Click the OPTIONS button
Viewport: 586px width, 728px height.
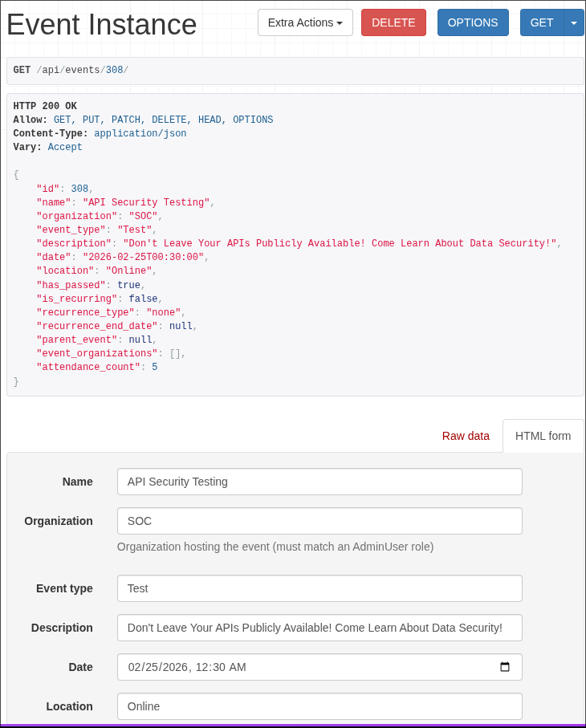473,22
